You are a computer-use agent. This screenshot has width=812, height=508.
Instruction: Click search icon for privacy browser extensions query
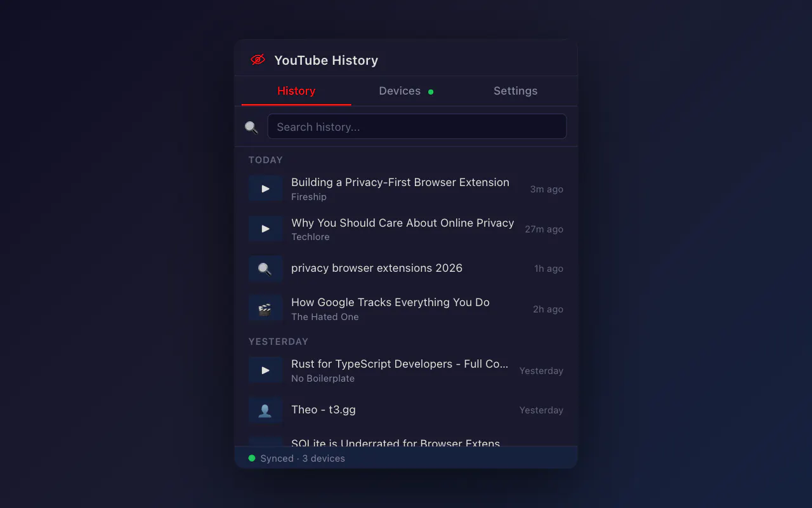click(265, 269)
